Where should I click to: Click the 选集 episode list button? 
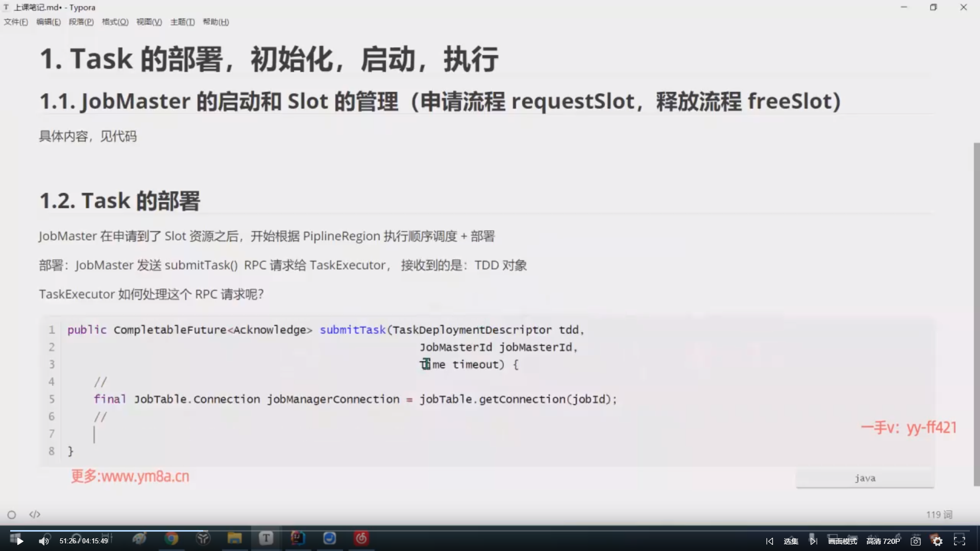click(x=791, y=541)
